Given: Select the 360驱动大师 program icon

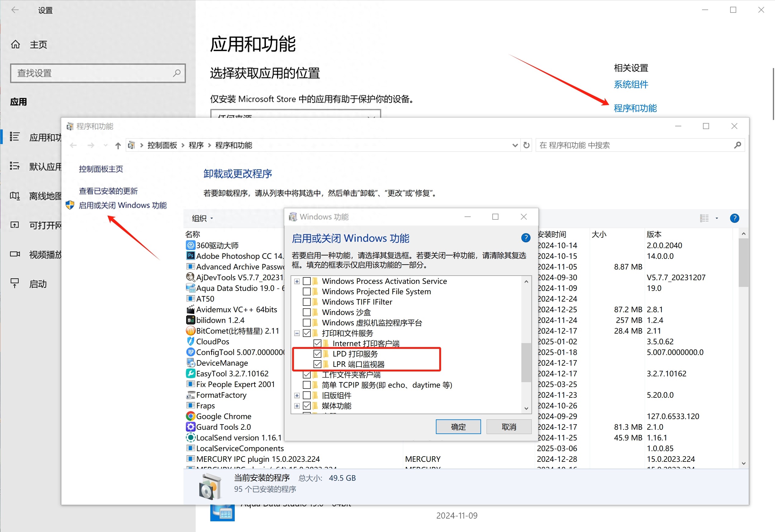Looking at the screenshot, I should (x=190, y=245).
